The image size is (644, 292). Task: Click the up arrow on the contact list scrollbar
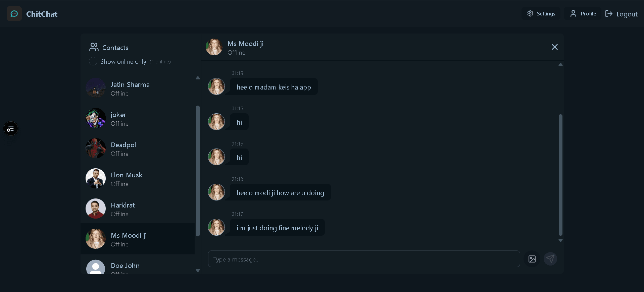point(198,78)
